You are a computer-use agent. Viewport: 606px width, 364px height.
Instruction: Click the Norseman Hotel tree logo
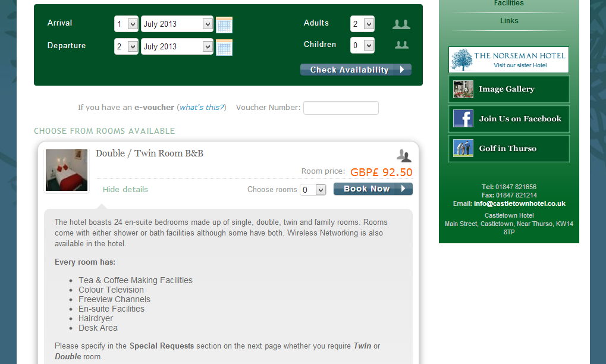(462, 59)
